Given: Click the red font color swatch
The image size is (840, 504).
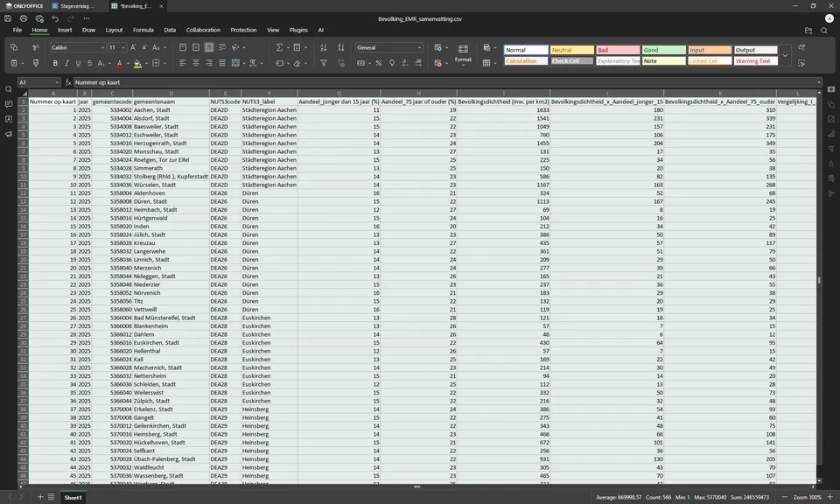Looking at the screenshot, I should (120, 63).
